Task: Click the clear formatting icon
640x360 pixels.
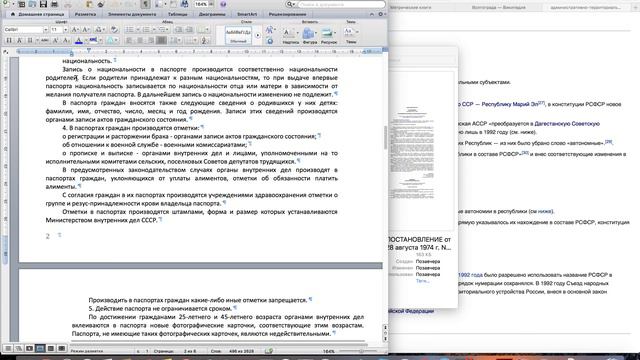Action: [x=114, y=30]
